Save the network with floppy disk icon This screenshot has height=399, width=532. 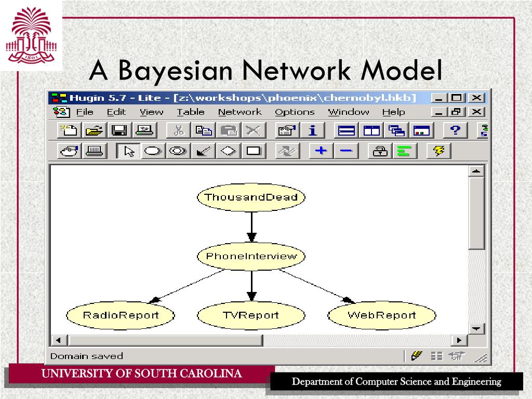(119, 130)
